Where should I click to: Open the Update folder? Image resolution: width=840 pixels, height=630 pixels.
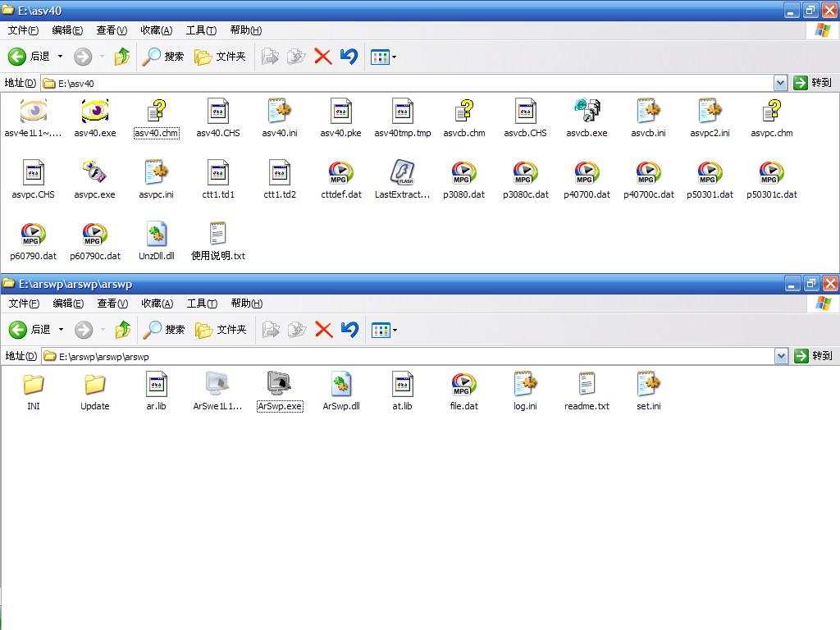(x=95, y=384)
